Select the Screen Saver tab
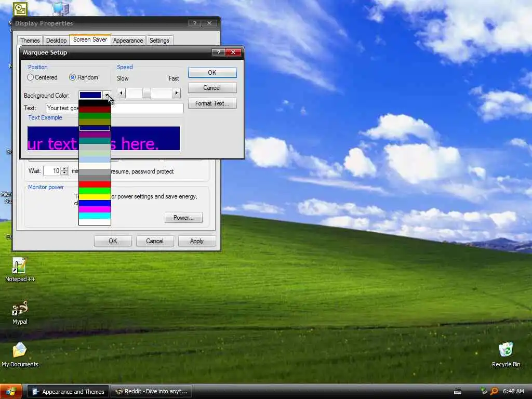The width and height of the screenshot is (532, 399). 90,39
